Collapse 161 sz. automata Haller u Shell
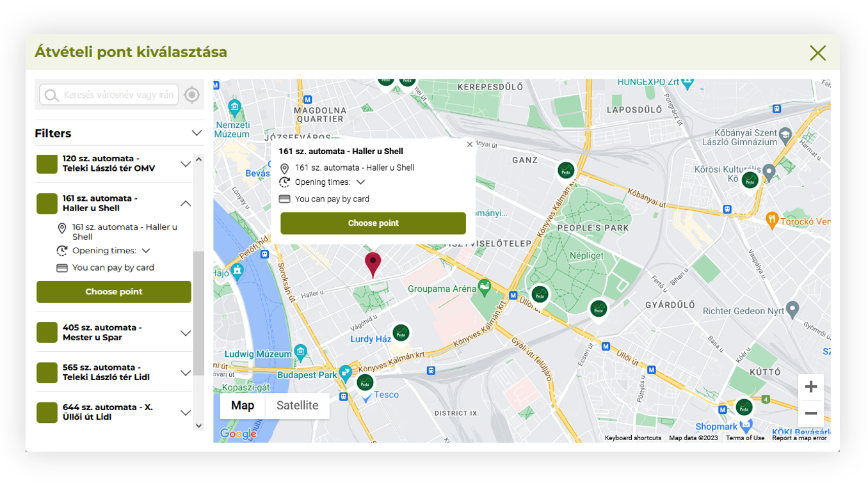This screenshot has width=868, height=483. coord(186,203)
